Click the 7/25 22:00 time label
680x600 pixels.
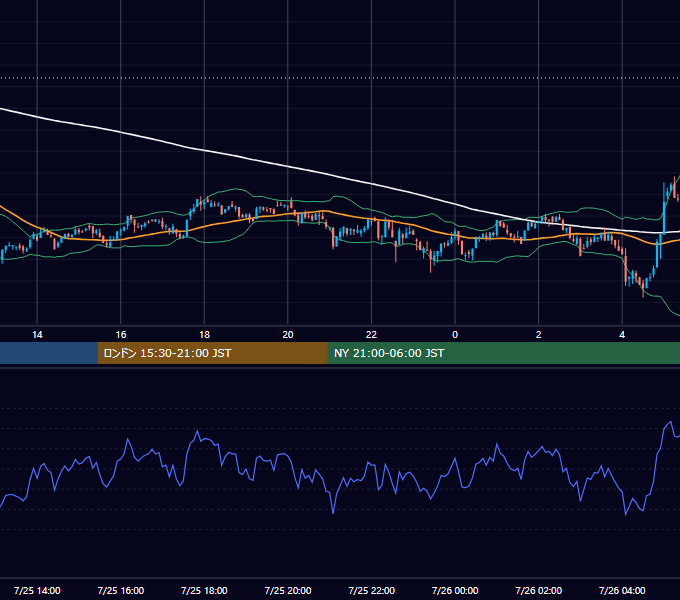pyautogui.click(x=371, y=590)
